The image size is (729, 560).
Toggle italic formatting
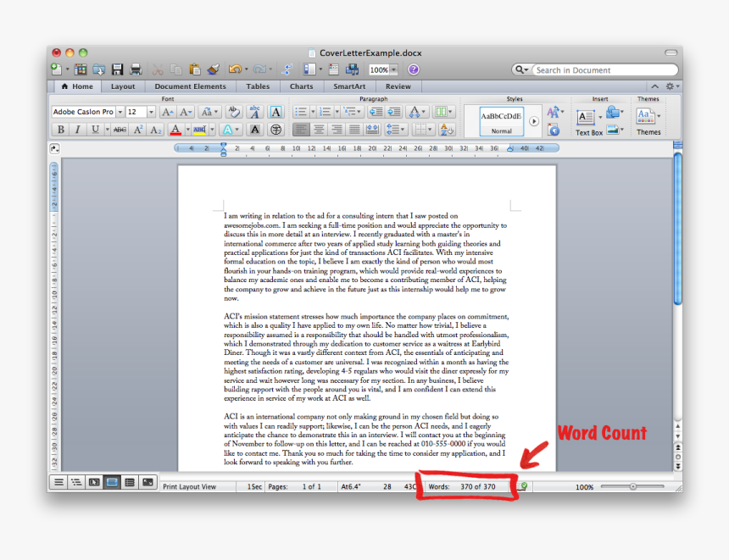point(77,129)
